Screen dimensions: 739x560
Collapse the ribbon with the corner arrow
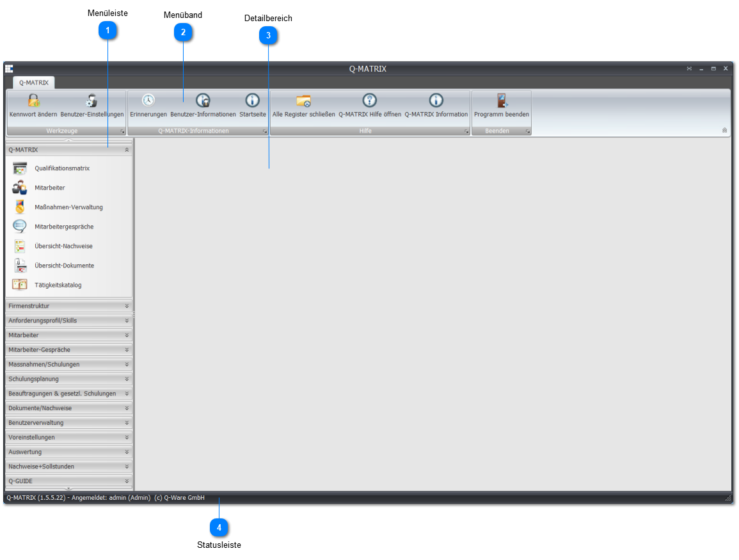(x=725, y=131)
